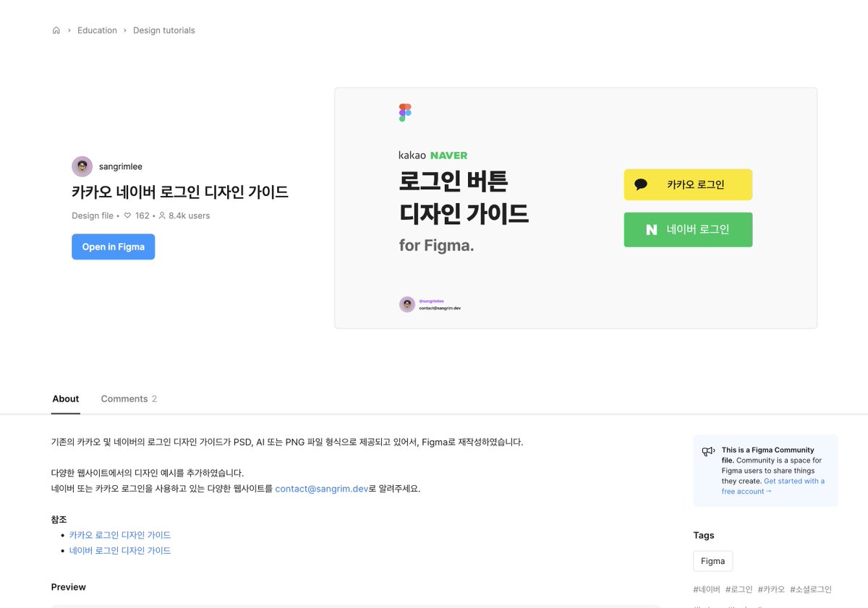Open the Design tutorials breadcrumb
868x608 pixels.
point(163,30)
